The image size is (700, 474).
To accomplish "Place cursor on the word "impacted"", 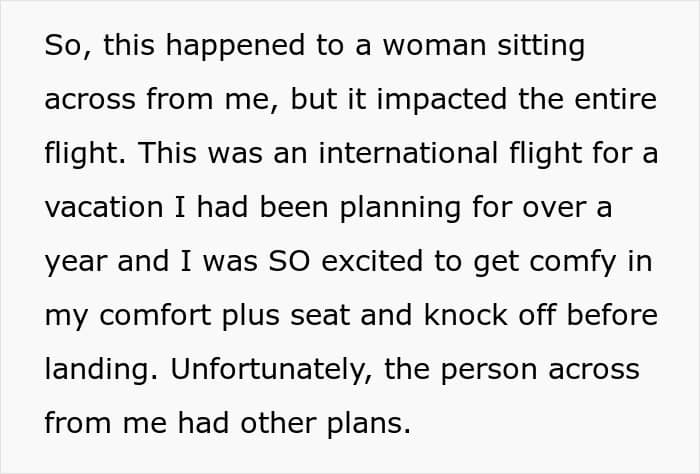I will coord(442,100).
